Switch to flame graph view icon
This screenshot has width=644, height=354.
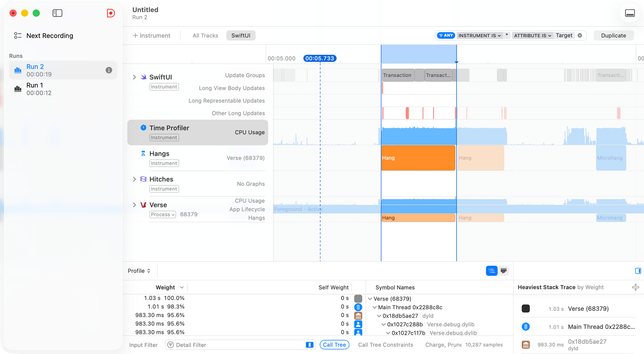coord(504,271)
